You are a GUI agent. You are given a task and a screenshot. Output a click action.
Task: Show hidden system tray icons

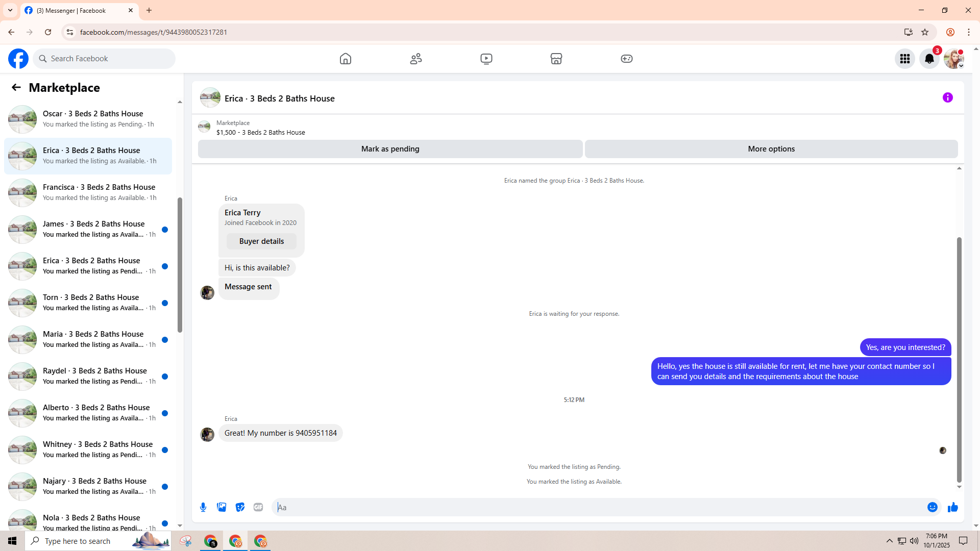(890, 541)
